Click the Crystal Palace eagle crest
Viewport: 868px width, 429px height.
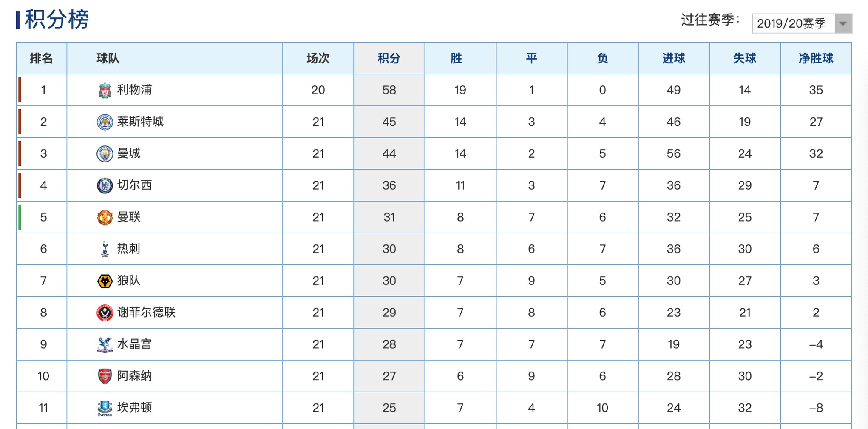click(105, 344)
